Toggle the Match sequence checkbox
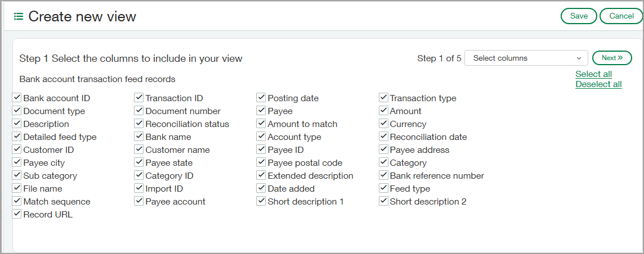 (x=17, y=201)
